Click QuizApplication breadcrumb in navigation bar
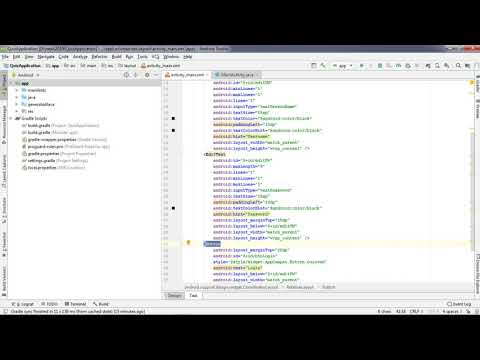480x360 pixels. point(22,66)
